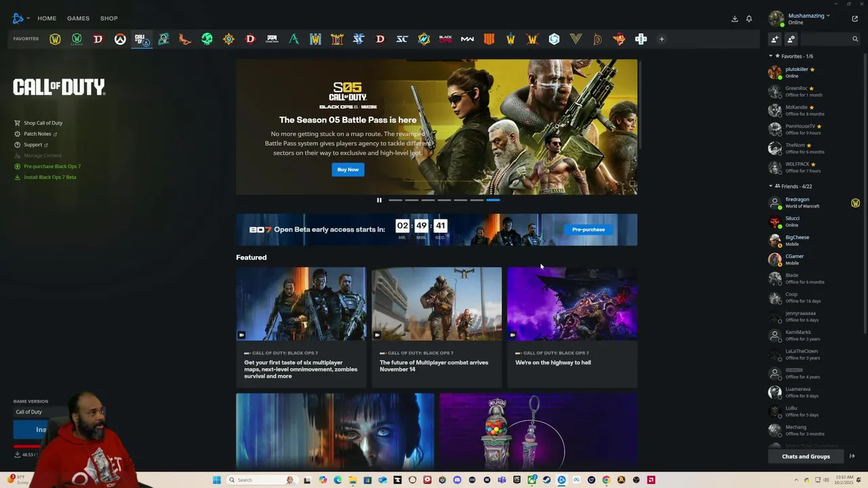Open Chats and Groups
Image resolution: width=868 pixels, height=488 pixels.
(x=806, y=456)
